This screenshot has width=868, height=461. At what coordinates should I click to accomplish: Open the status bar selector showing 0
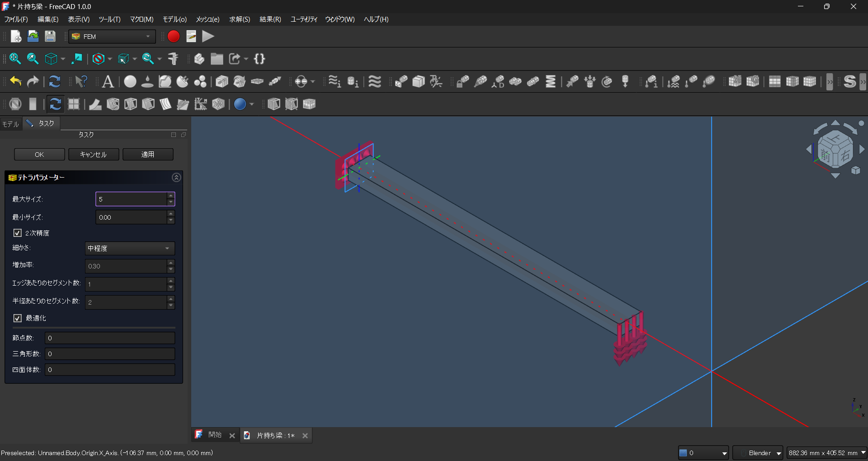(703, 453)
